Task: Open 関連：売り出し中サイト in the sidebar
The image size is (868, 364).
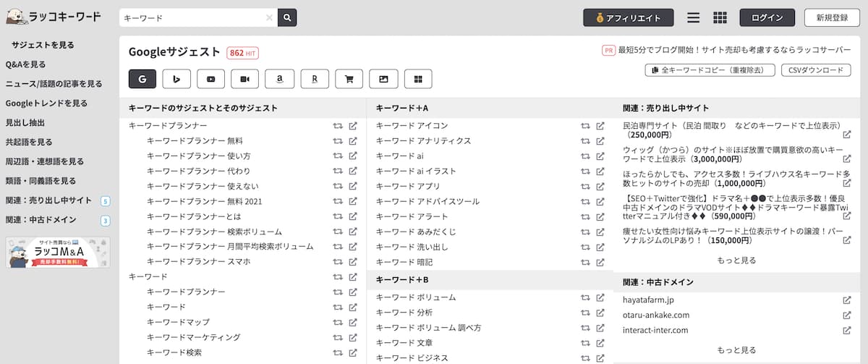Action: coord(48,200)
